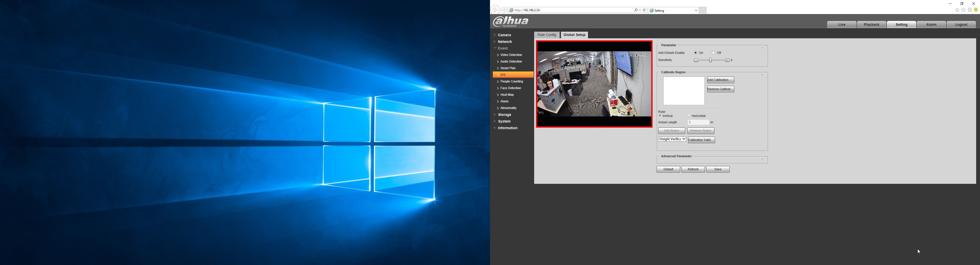The image size is (980, 265).
Task: Select the Vertical ruler option
Action: pyautogui.click(x=660, y=116)
